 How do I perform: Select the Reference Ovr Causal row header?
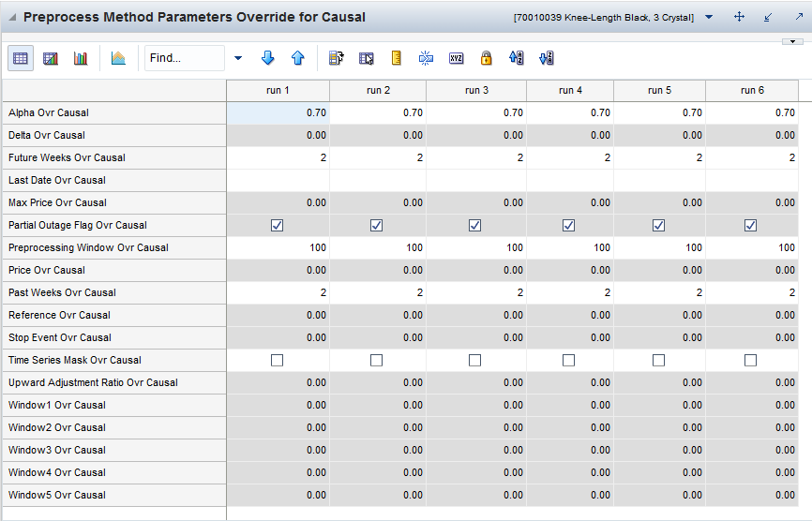114,316
